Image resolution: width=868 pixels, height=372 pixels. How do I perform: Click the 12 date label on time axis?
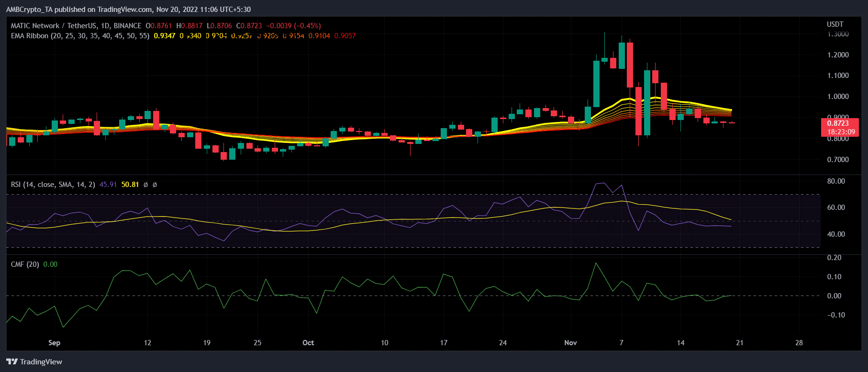[x=147, y=343]
